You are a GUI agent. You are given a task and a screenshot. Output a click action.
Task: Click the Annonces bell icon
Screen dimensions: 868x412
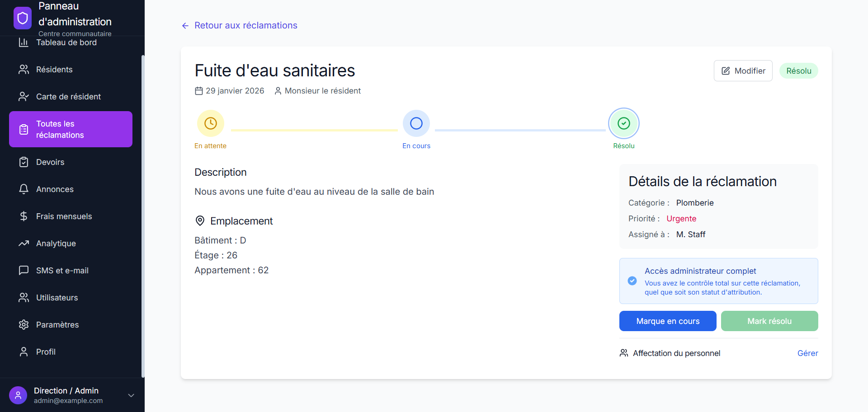pyautogui.click(x=24, y=189)
